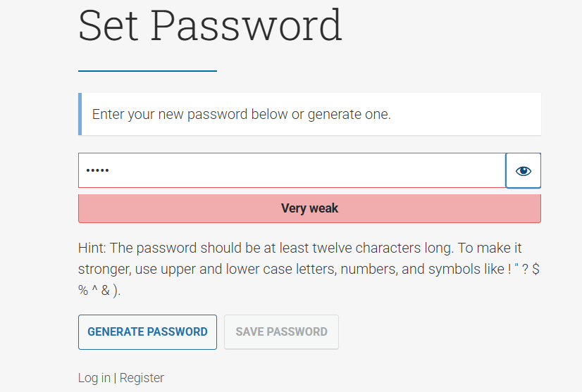Click the blue divider line under the heading
This screenshot has width=582, height=392.
pos(147,71)
